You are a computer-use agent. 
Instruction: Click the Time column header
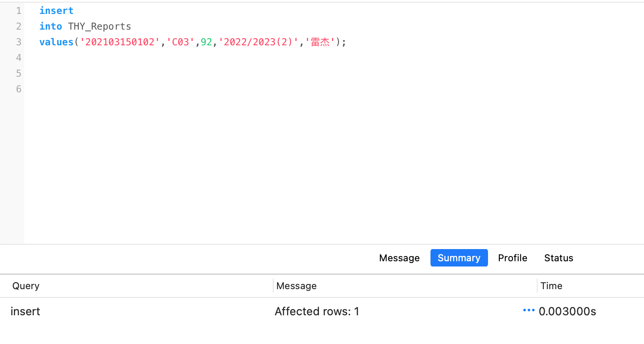pyautogui.click(x=551, y=286)
